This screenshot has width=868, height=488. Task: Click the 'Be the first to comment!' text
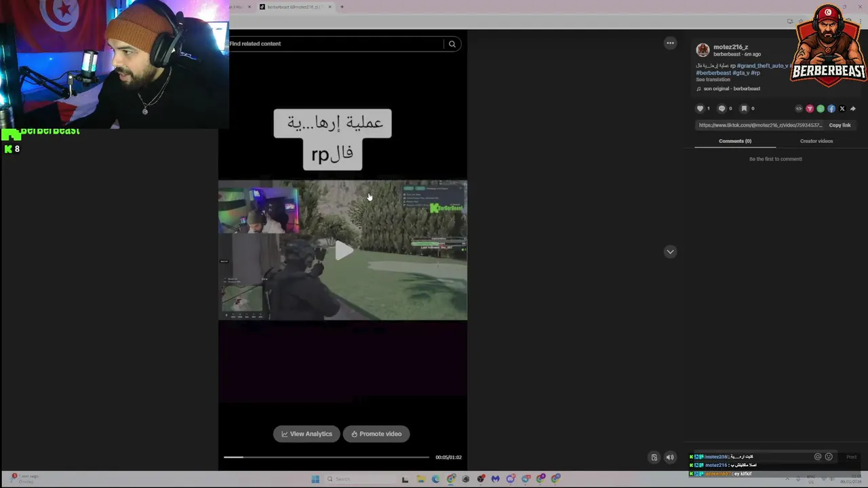point(775,159)
